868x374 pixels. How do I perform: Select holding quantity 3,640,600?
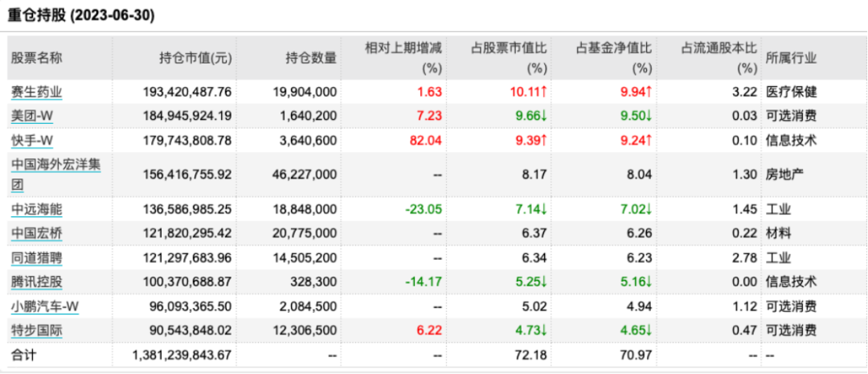tap(309, 141)
